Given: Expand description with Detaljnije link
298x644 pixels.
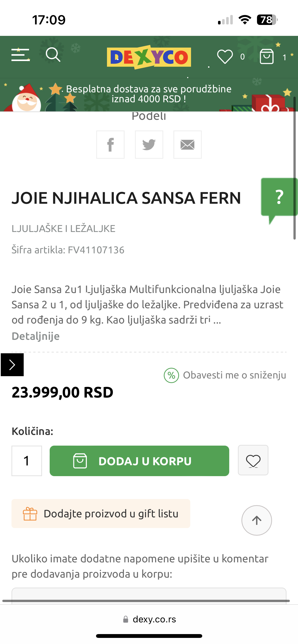Looking at the screenshot, I should point(36,336).
